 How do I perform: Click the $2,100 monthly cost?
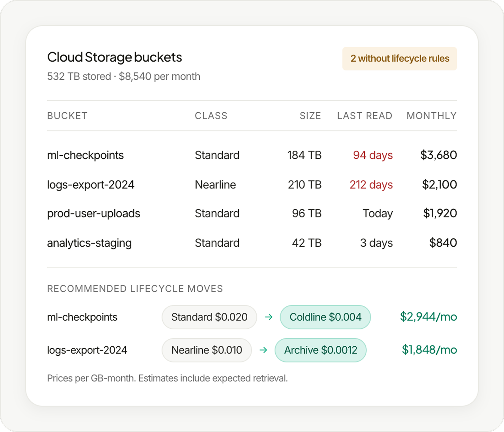[x=439, y=185]
